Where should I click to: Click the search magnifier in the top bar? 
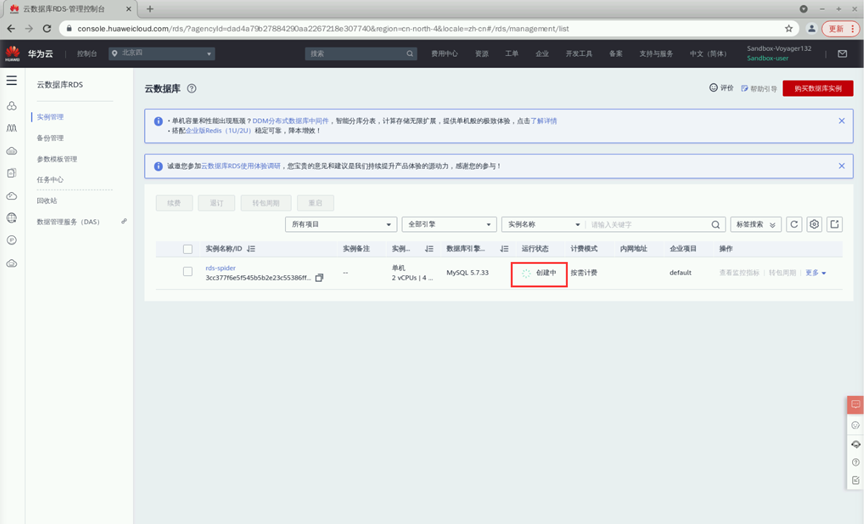(x=410, y=54)
